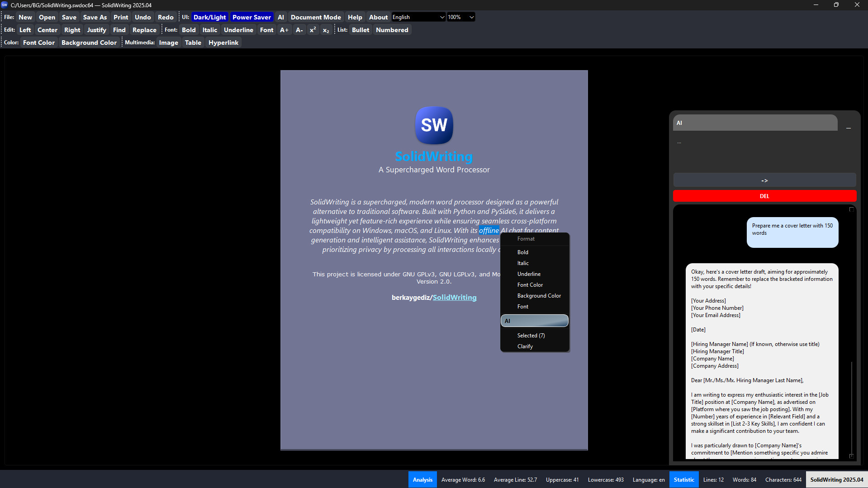Viewport: 868px width, 488px height.
Task: Minimize the AI panel
Action: 849,128
